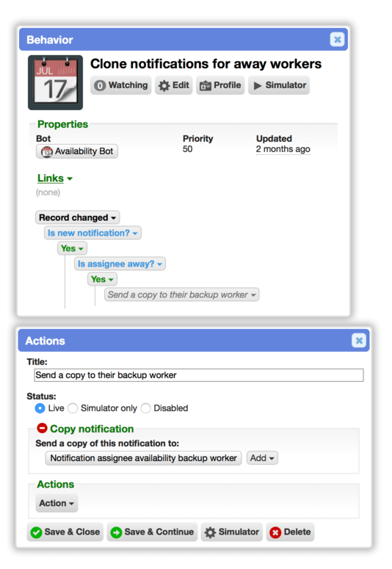This screenshot has height=569, width=392.
Task: Launch the Simulator with the play icon
Action: [279, 85]
